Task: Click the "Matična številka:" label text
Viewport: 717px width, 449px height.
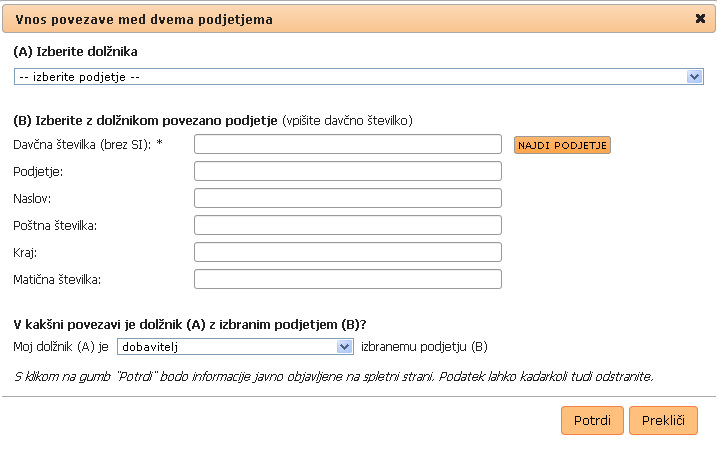Action: pos(58,280)
